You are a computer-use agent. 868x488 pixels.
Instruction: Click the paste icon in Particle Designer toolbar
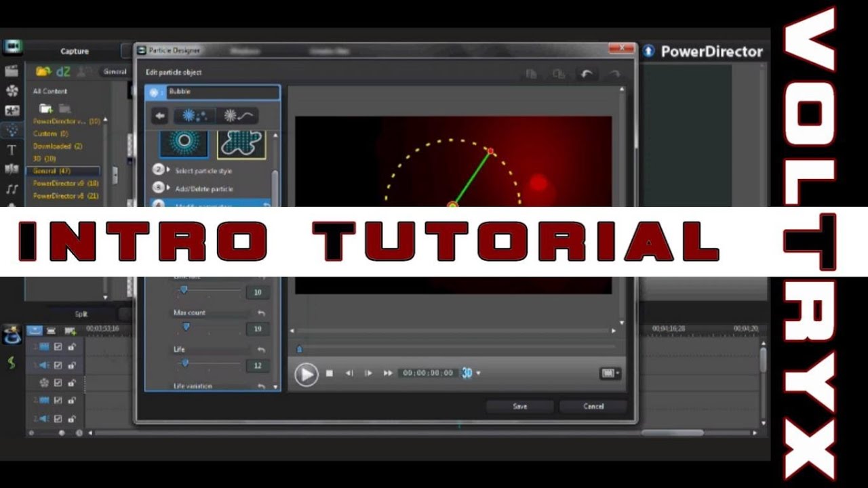(559, 74)
